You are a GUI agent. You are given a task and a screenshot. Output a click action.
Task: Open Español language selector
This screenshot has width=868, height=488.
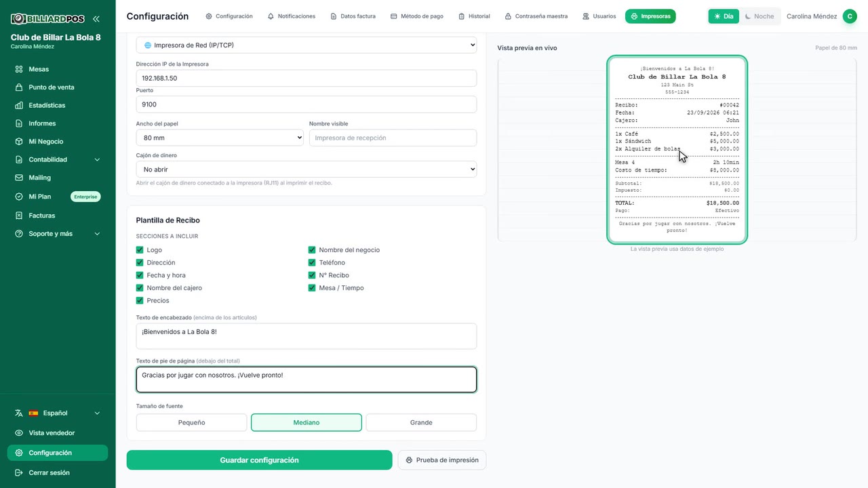(58, 413)
